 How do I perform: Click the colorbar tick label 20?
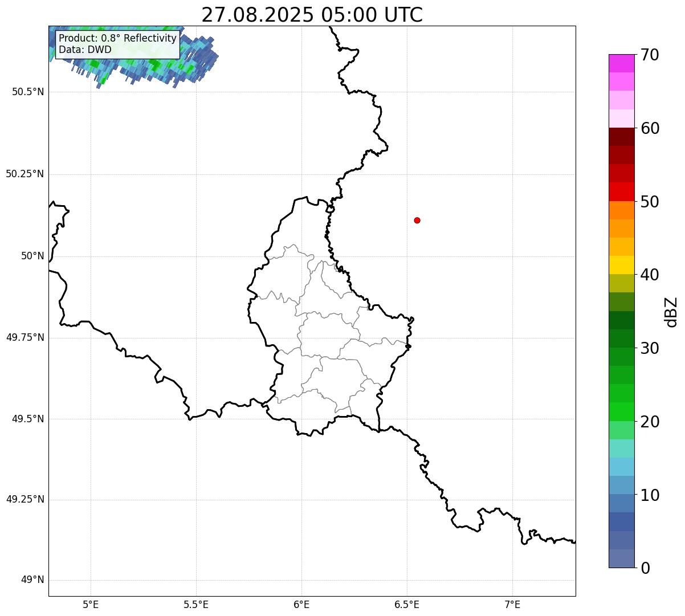click(650, 422)
